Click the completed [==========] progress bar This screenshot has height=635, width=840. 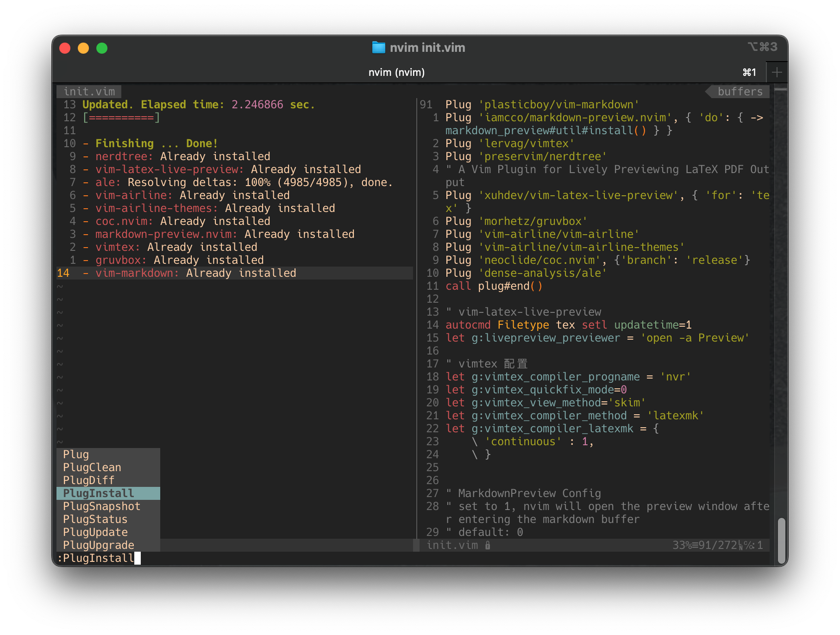coord(120,118)
